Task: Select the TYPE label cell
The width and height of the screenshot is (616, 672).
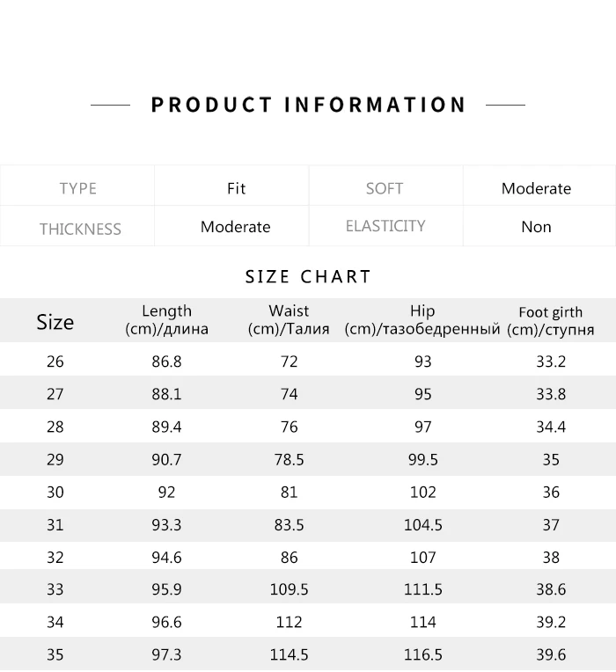Action: [77, 188]
